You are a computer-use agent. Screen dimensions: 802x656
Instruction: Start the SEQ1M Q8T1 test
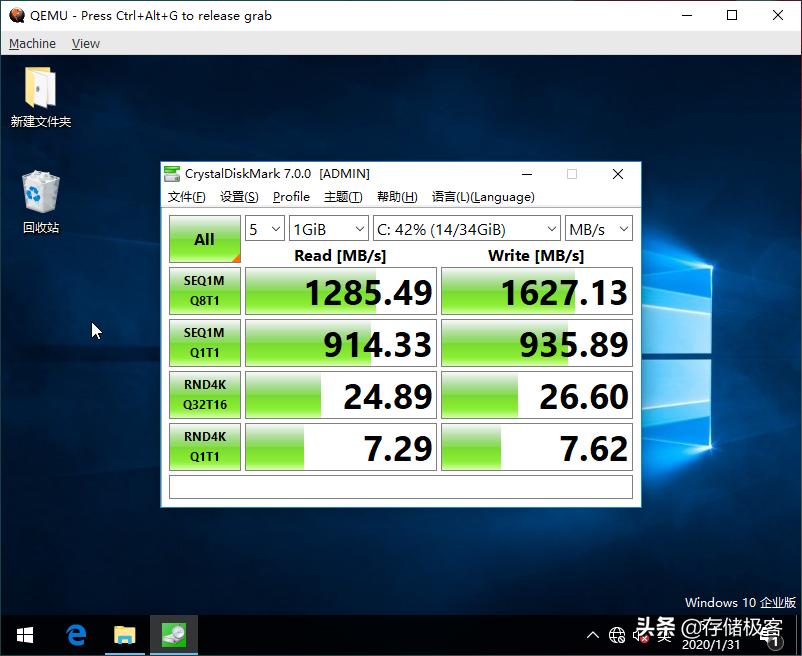click(204, 291)
